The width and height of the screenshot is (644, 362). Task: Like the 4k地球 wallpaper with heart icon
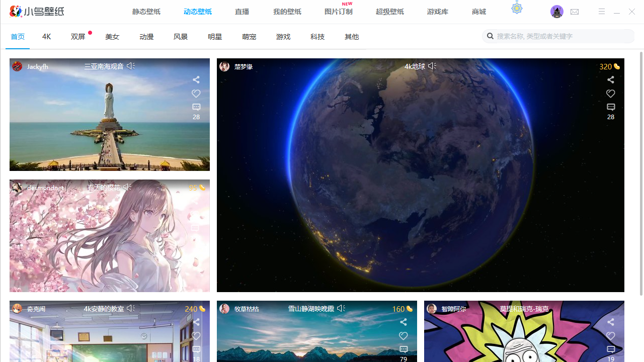click(610, 94)
